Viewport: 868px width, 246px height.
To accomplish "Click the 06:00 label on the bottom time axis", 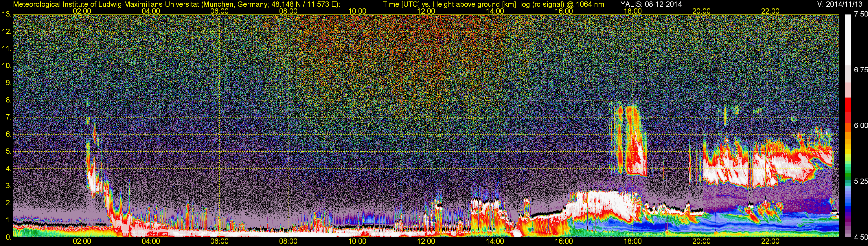I will [x=219, y=242].
